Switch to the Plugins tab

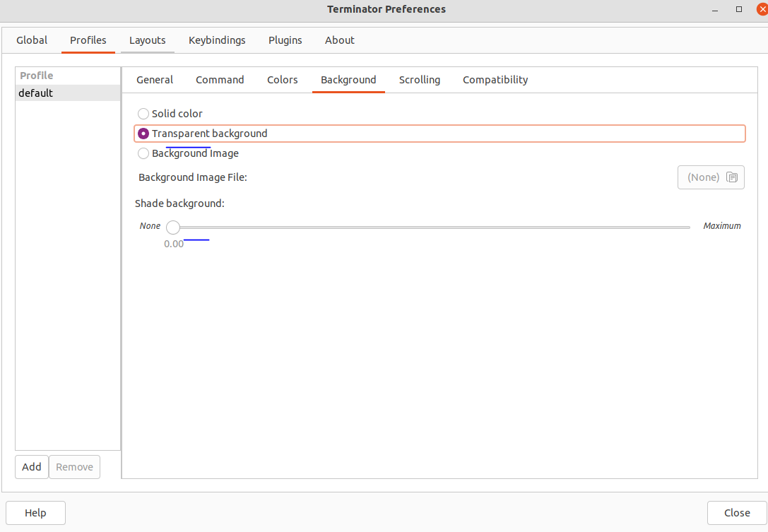(285, 40)
